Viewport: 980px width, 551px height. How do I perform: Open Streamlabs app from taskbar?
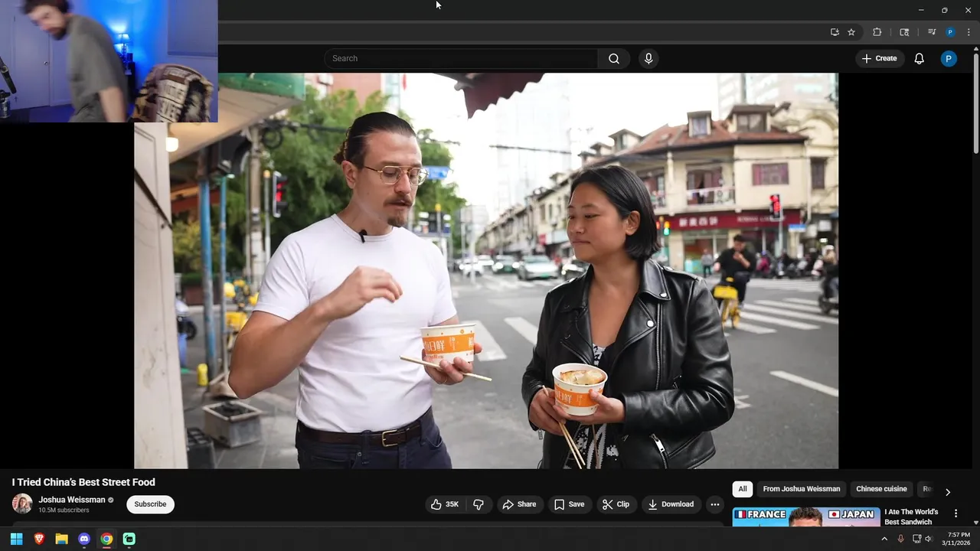click(129, 539)
